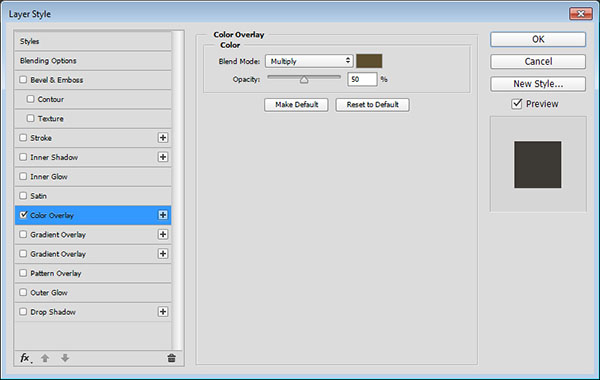This screenshot has height=380, width=600.
Task: Select the Styles entry at the top
Action: click(93, 41)
